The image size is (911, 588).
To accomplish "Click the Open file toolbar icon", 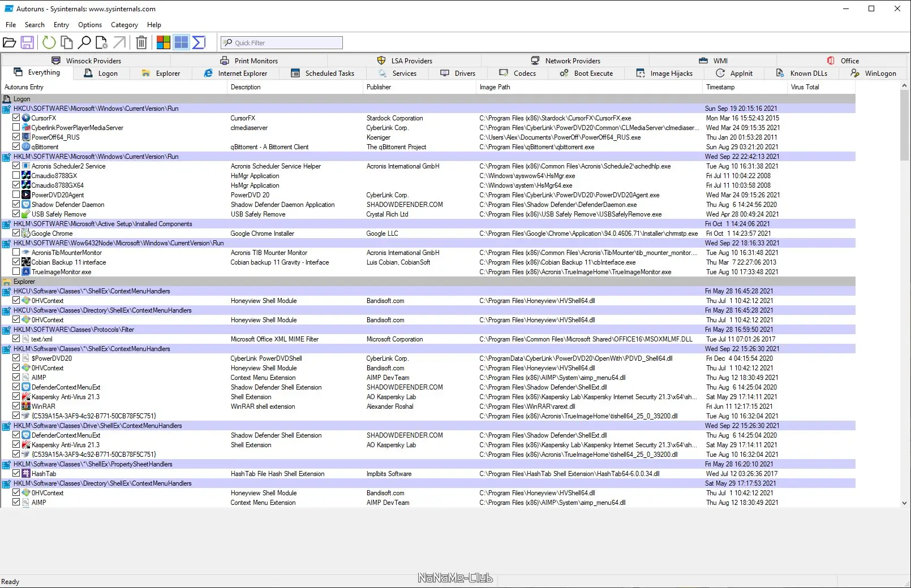I will [9, 42].
